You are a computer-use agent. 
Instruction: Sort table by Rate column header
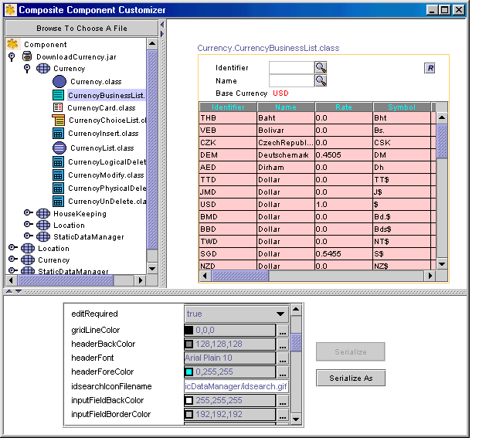point(344,107)
